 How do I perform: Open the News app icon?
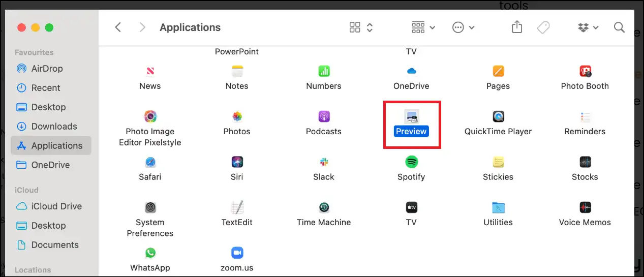coord(150,71)
